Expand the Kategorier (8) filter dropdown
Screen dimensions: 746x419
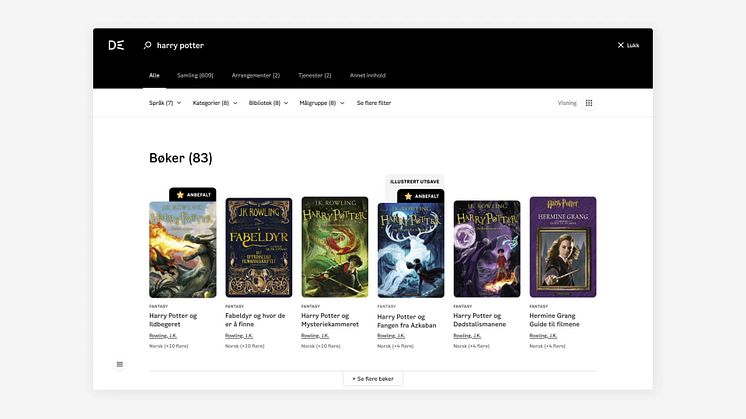pos(215,103)
